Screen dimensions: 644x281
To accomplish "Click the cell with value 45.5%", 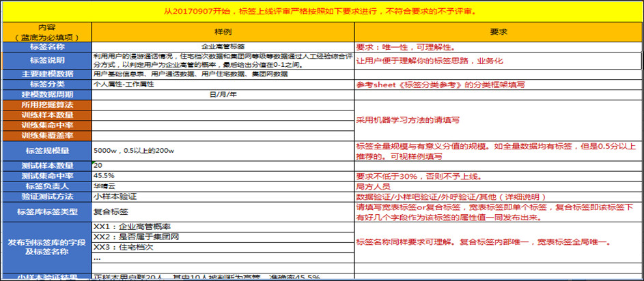I will (223, 177).
